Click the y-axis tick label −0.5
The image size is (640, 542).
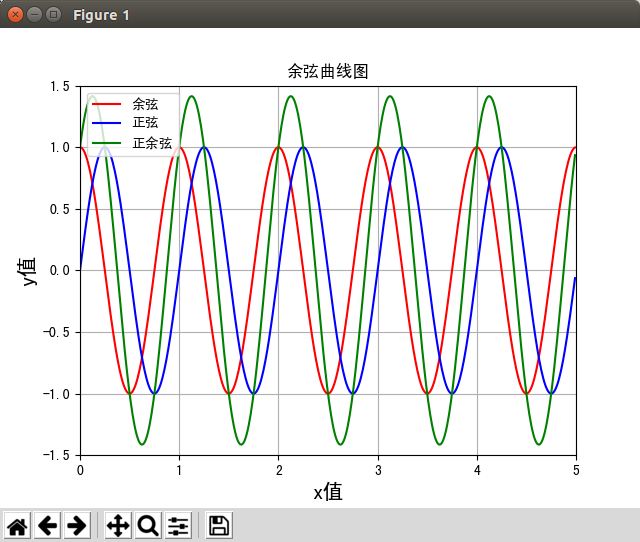56,332
